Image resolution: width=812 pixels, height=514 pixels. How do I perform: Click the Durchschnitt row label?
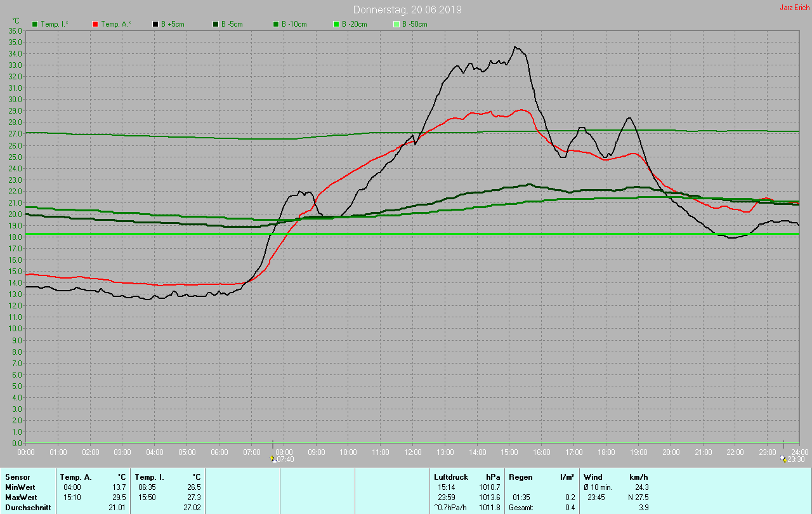(x=28, y=507)
